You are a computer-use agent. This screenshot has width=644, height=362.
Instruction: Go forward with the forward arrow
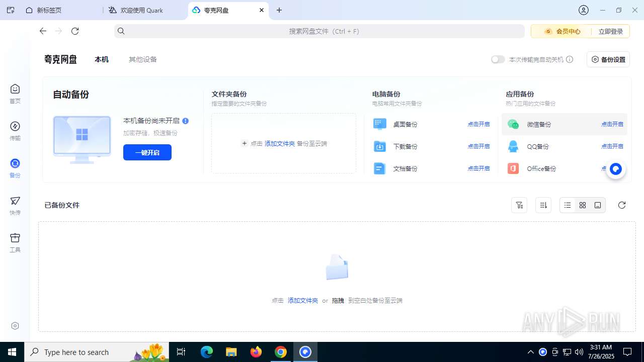(58, 31)
